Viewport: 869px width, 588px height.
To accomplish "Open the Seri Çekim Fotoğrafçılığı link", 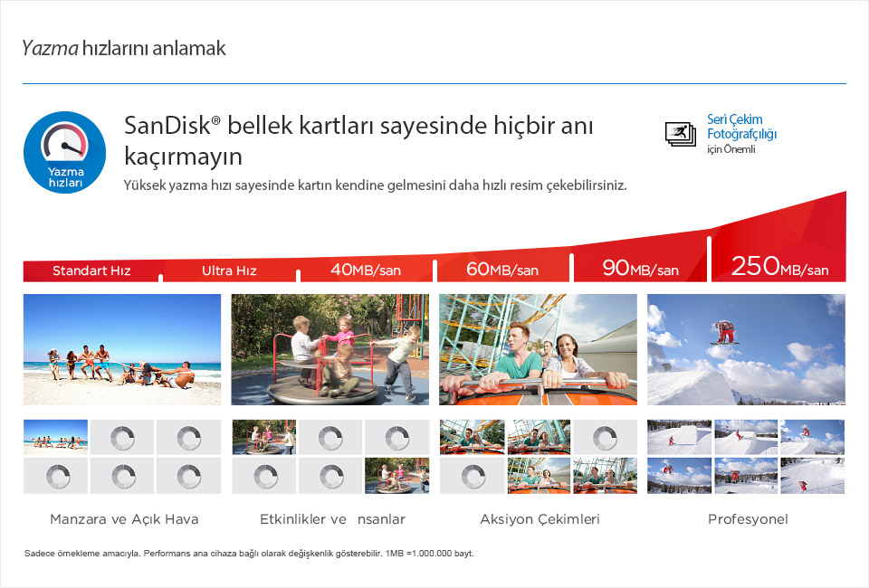I will click(741, 127).
